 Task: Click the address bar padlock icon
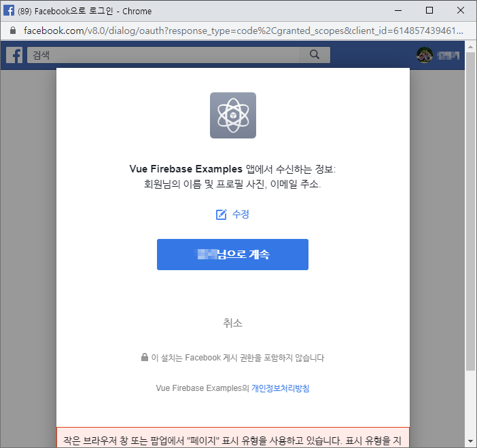click(13, 31)
